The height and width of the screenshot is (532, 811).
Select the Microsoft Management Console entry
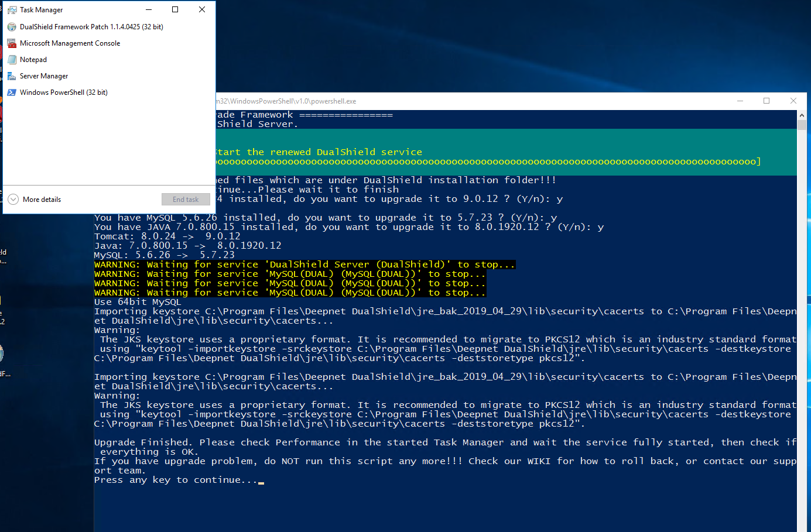(x=70, y=43)
